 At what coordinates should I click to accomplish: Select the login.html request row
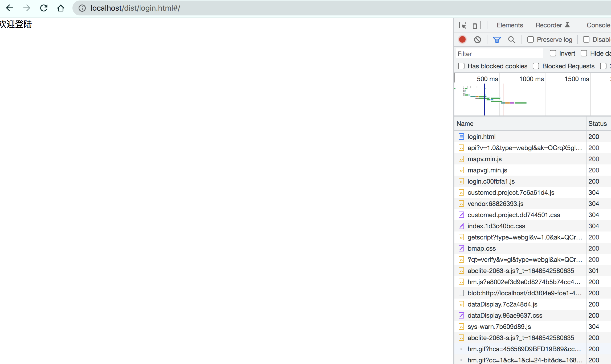482,137
